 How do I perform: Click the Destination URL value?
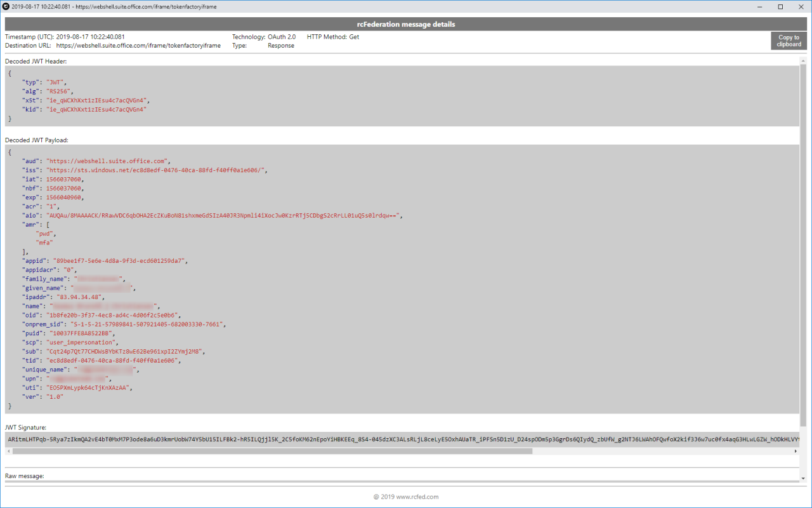click(x=138, y=46)
